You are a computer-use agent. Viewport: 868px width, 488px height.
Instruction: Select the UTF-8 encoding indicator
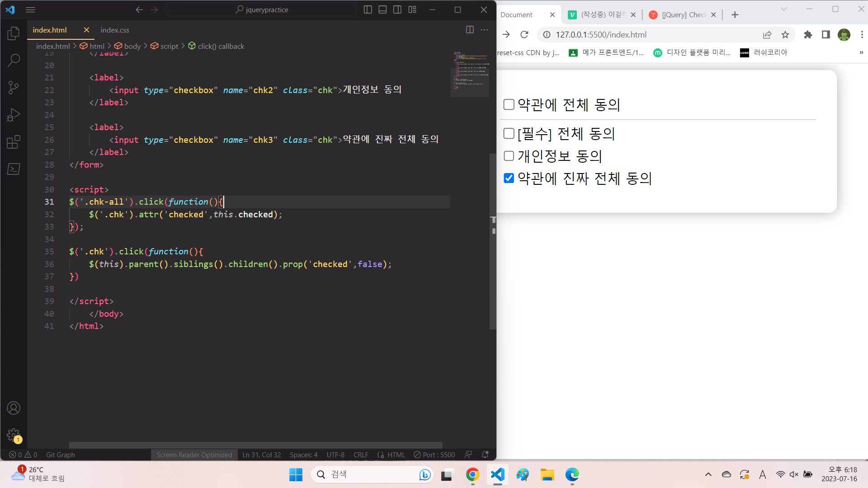click(335, 455)
